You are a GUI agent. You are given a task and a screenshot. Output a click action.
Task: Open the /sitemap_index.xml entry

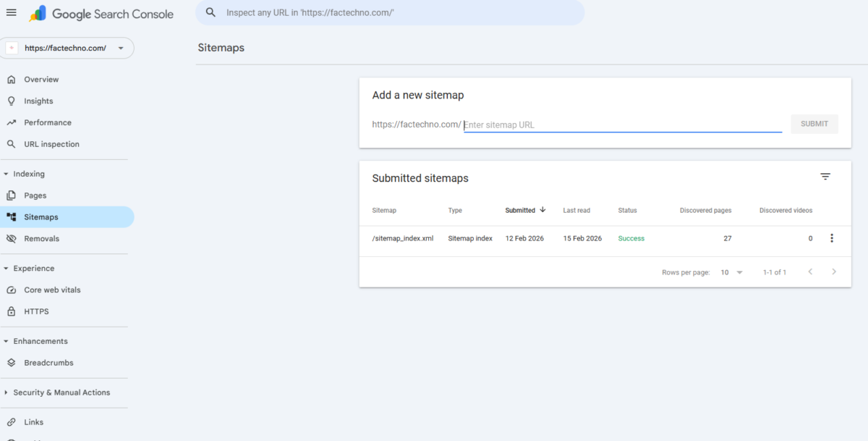point(402,238)
